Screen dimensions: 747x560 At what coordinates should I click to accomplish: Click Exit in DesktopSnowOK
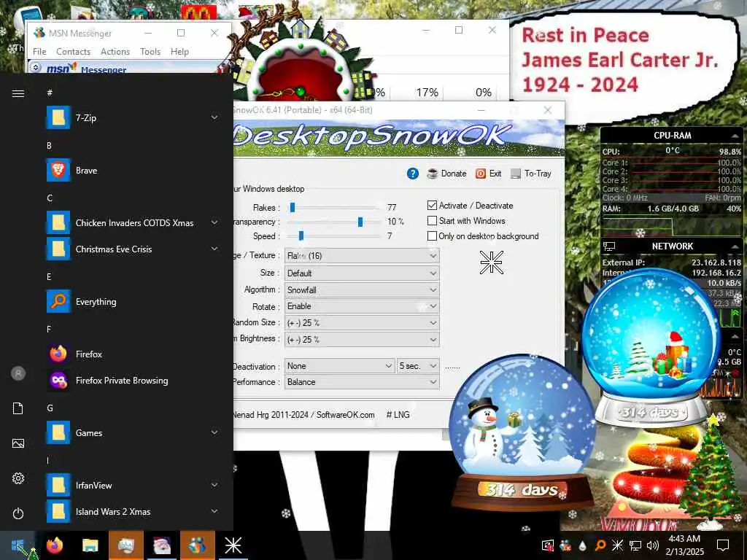point(488,174)
